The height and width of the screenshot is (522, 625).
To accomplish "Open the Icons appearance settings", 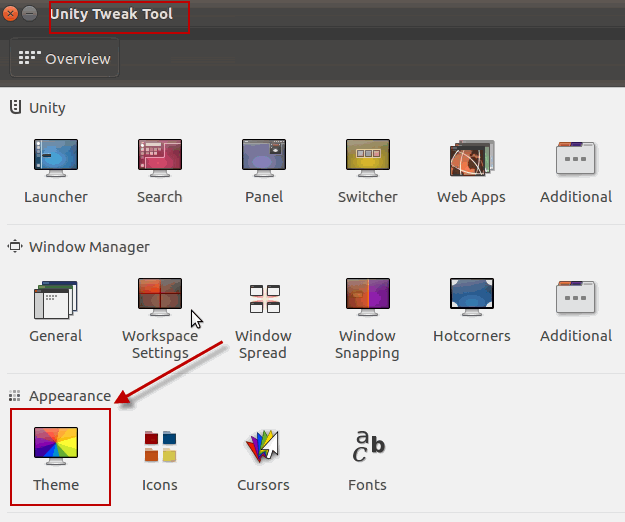I will tap(160, 446).
